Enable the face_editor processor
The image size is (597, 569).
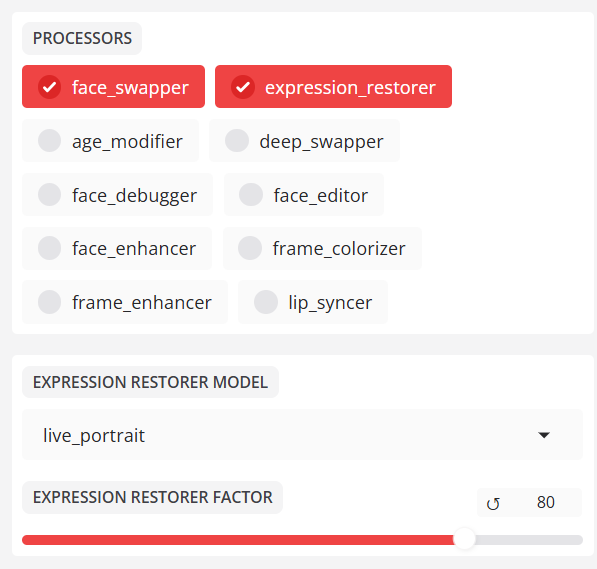[x=304, y=195]
